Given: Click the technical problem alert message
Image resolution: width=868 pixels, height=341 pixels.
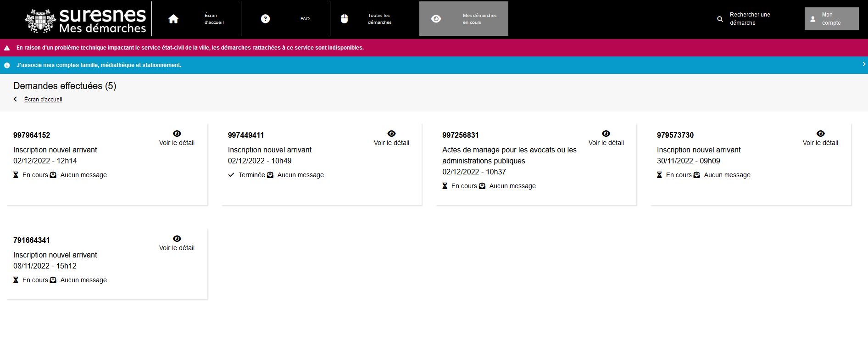Looking at the screenshot, I should 190,48.
